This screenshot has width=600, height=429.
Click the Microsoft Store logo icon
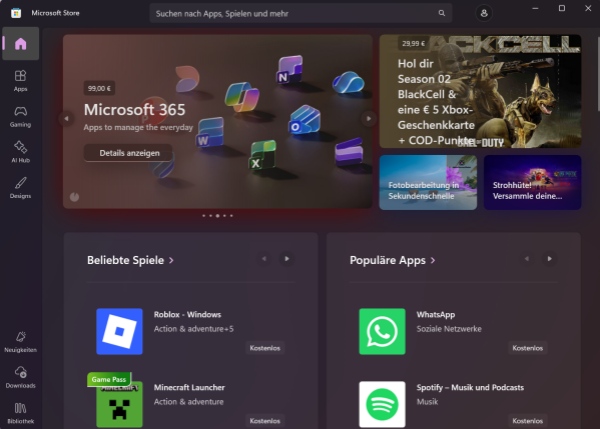[x=16, y=13]
